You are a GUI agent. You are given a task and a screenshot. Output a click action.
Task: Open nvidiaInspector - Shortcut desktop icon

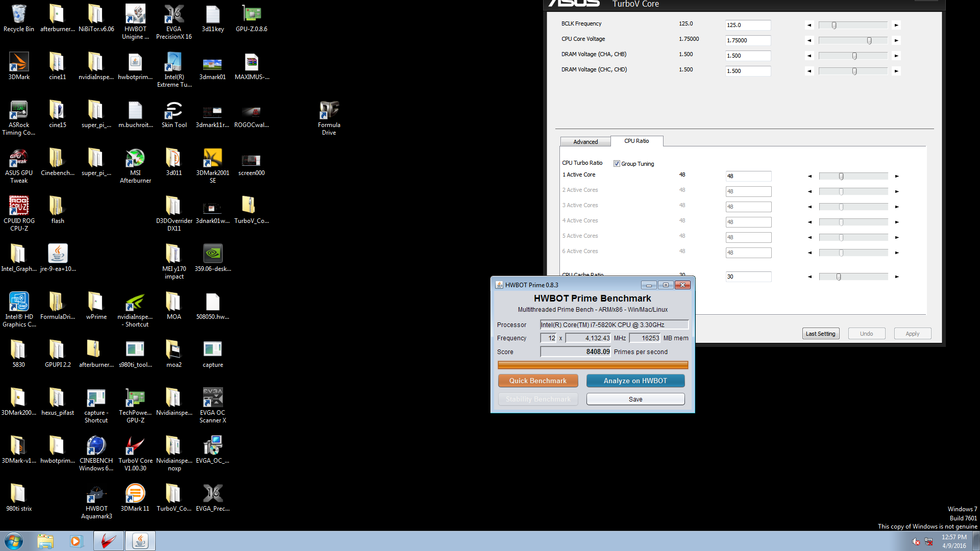coord(135,310)
